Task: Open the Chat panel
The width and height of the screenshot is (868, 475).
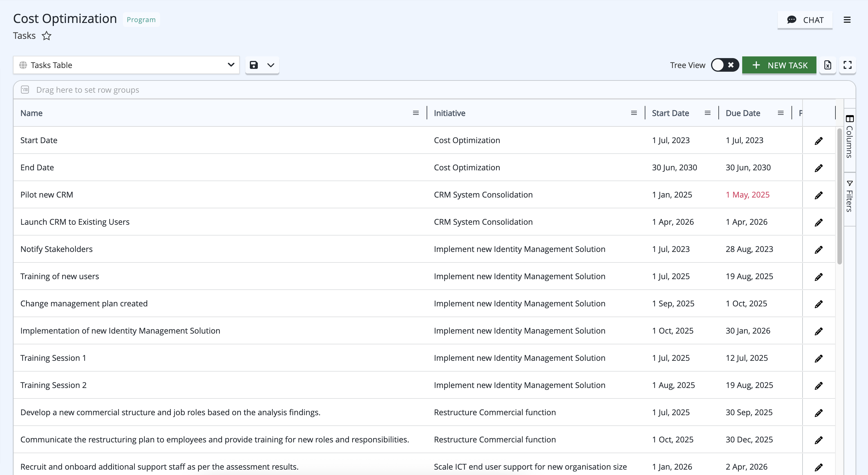Action: pos(805,20)
